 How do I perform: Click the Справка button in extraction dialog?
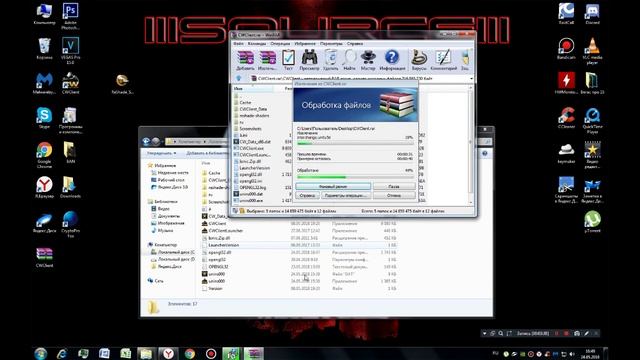coord(307,196)
